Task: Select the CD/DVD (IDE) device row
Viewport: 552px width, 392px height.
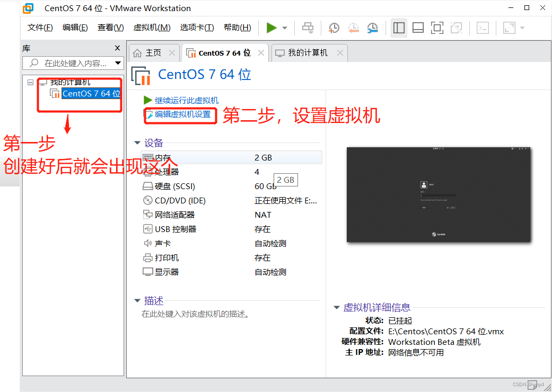Action: coord(231,200)
